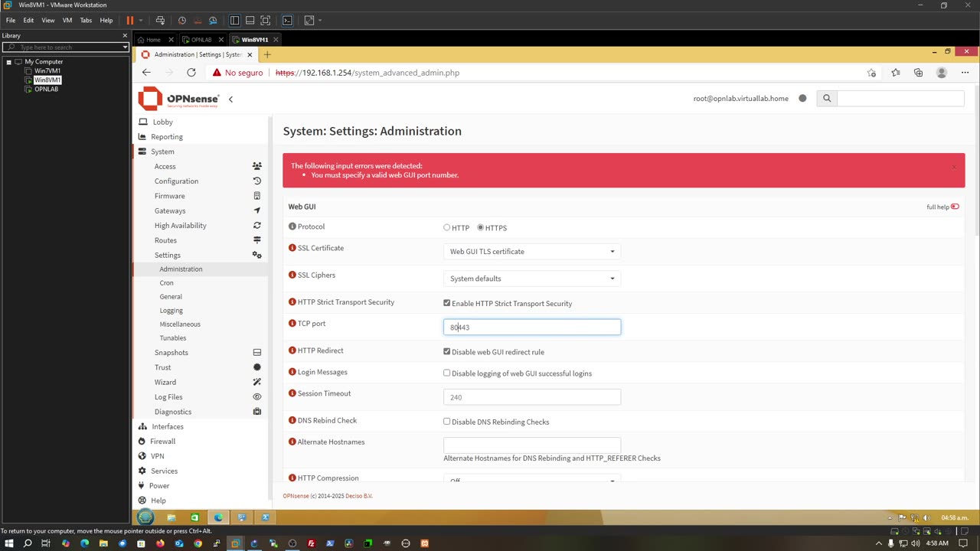Image resolution: width=980 pixels, height=551 pixels.
Task: Open the VMware Tabs menu
Action: click(86, 21)
